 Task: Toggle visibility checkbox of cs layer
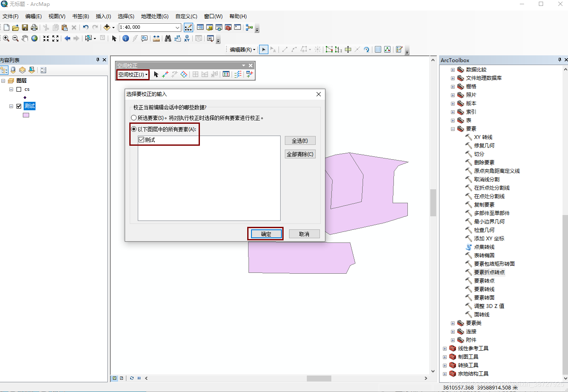pos(19,89)
